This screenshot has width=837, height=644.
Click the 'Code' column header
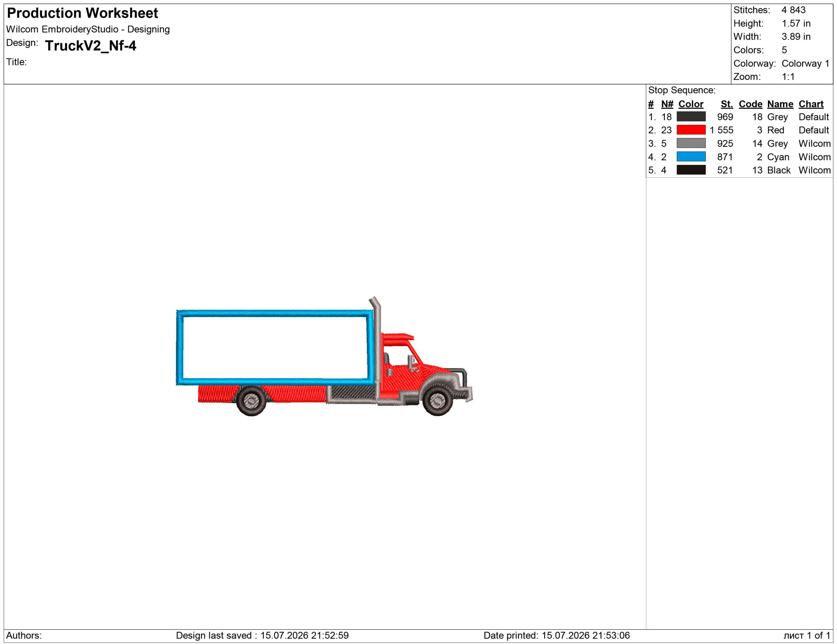click(751, 104)
